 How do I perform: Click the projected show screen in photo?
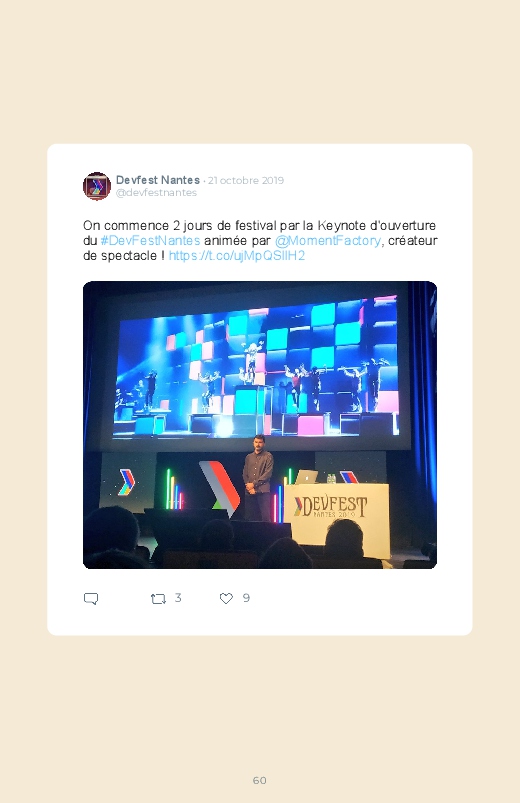click(x=256, y=368)
